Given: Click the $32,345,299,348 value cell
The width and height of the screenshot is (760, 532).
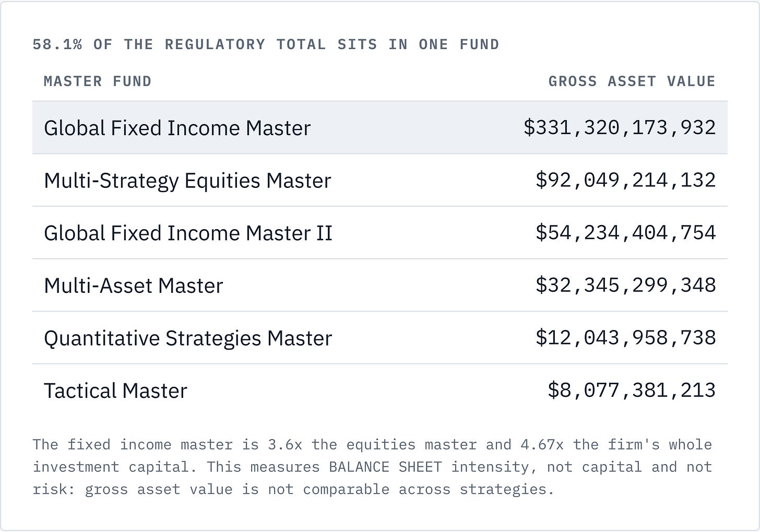Looking at the screenshot, I should coord(625,286).
